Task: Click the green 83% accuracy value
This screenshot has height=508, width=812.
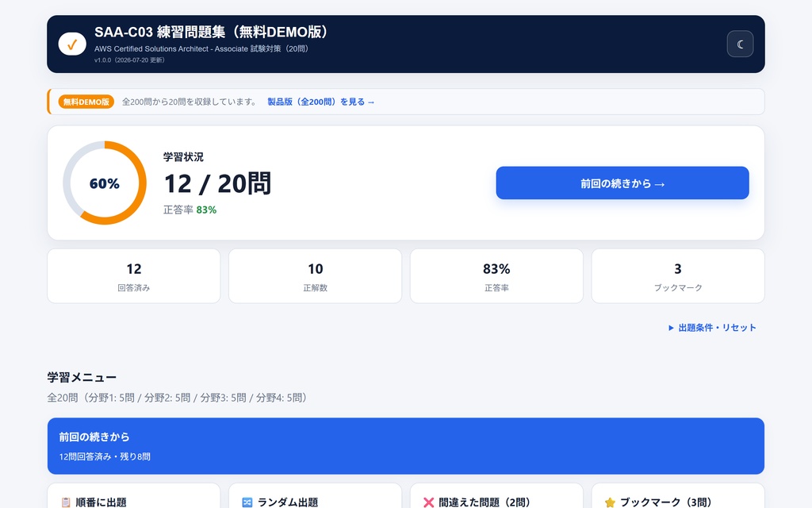Action: [x=206, y=210]
